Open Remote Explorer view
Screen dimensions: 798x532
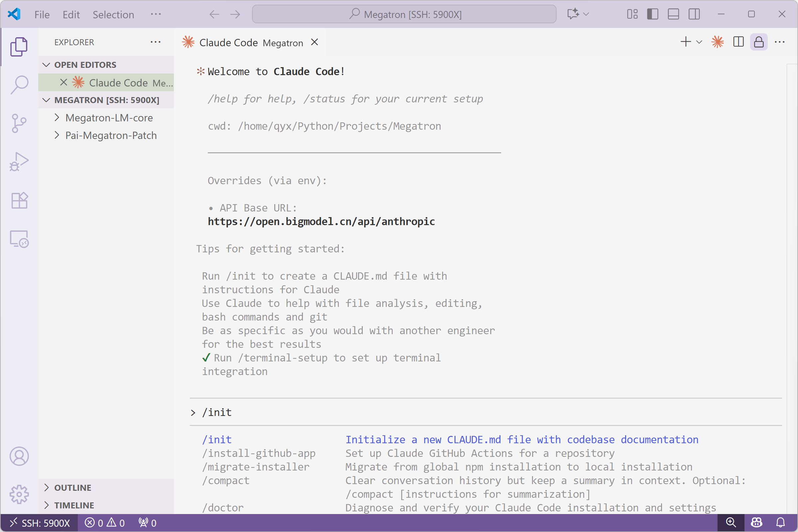[19, 239]
